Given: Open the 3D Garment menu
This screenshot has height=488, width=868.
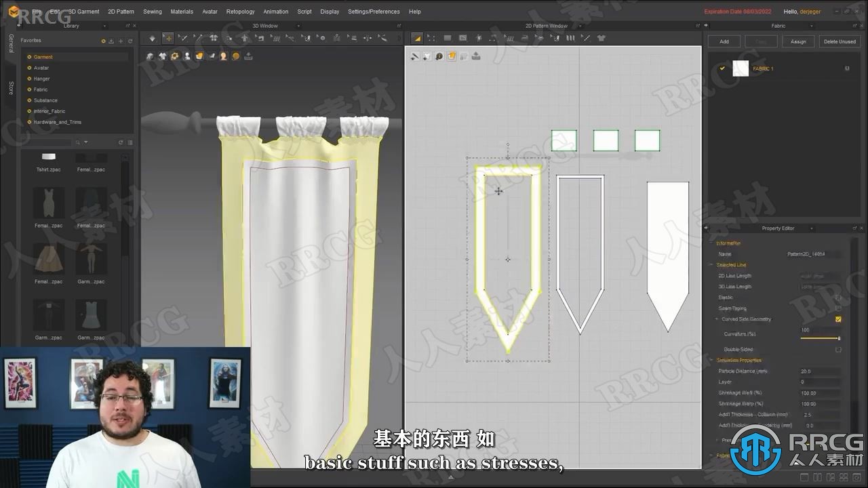Looking at the screenshot, I should (83, 12).
